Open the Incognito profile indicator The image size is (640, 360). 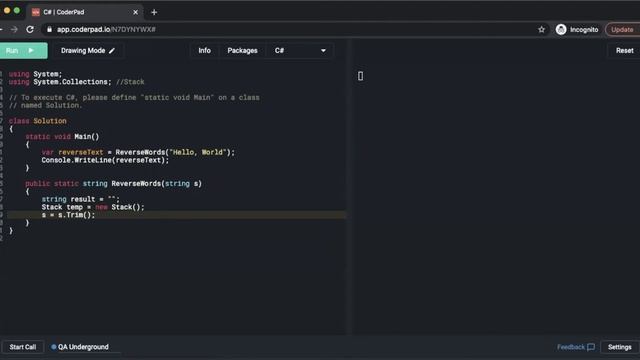click(577, 29)
